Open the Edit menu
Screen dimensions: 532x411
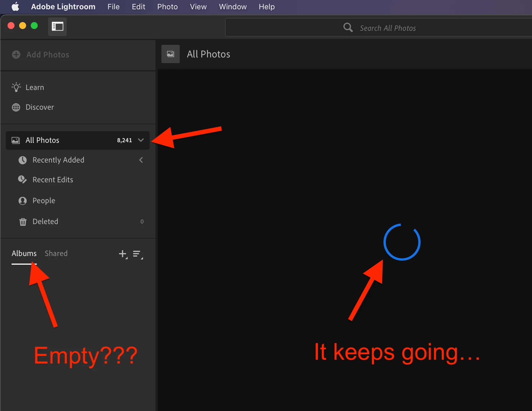click(x=138, y=7)
